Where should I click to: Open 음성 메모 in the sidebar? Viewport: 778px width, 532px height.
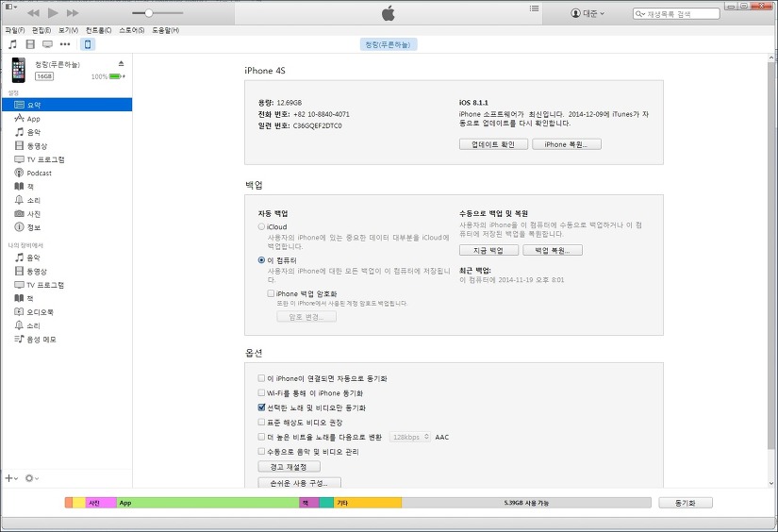tap(67, 340)
